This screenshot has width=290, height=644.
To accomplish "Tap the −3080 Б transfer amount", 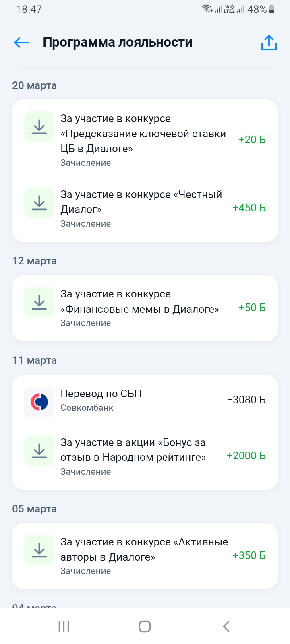I will [x=246, y=400].
